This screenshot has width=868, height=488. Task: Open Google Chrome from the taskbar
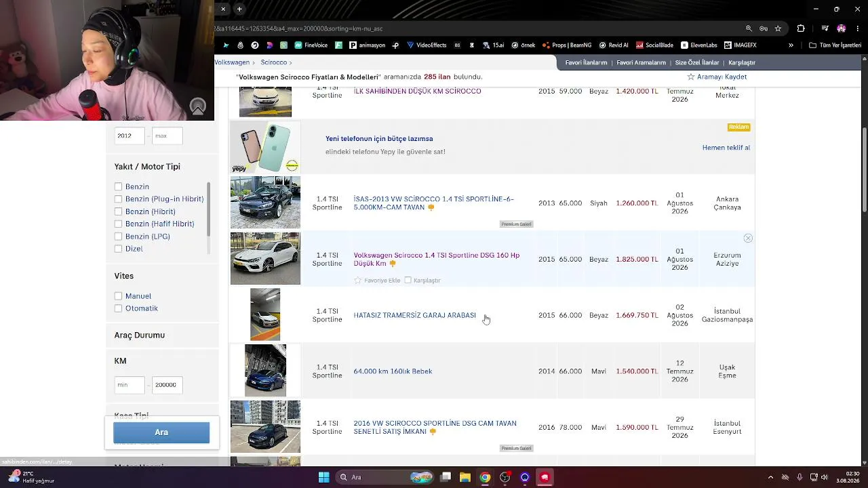pos(484,477)
